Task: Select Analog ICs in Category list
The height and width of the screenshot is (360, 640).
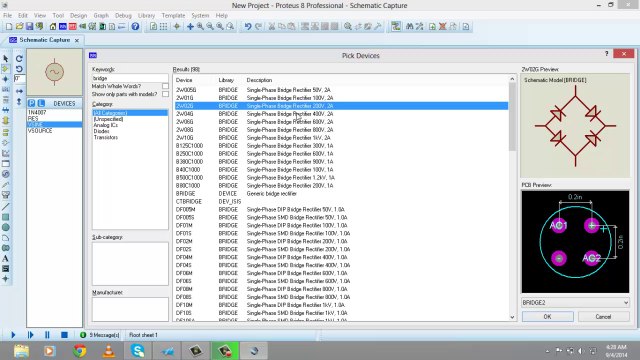Action: pos(105,125)
